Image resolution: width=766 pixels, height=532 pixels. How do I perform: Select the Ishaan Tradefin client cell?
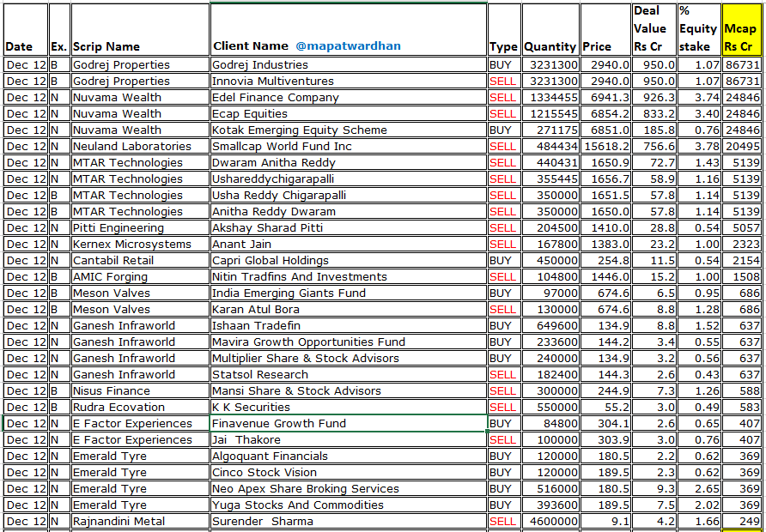point(349,325)
